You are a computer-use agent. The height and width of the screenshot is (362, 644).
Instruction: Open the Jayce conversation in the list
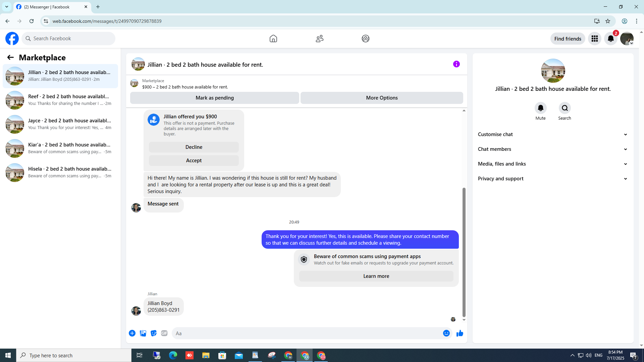(x=60, y=124)
